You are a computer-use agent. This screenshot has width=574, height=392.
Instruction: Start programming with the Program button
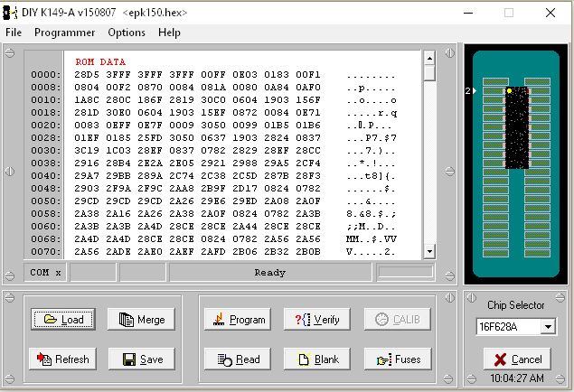tap(238, 319)
